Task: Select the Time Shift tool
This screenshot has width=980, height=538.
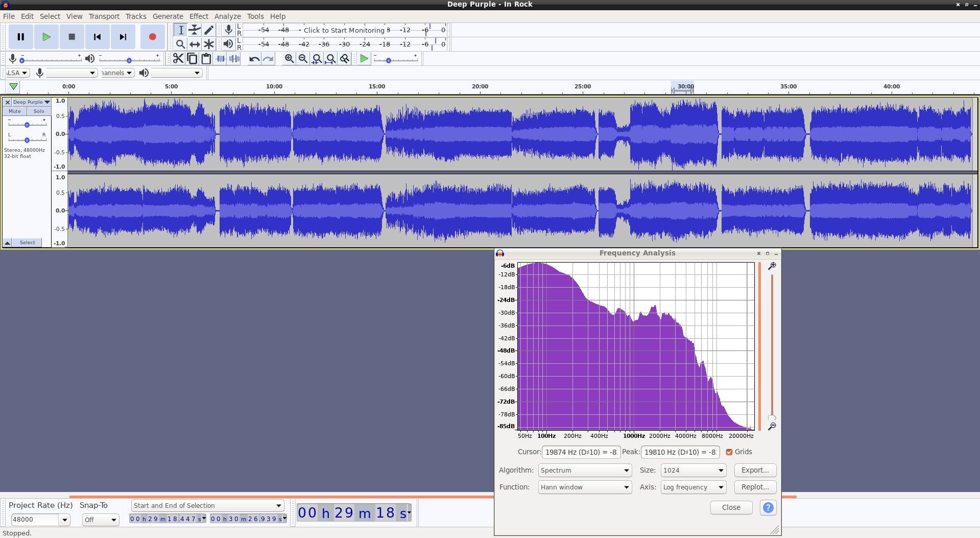Action: (x=195, y=44)
